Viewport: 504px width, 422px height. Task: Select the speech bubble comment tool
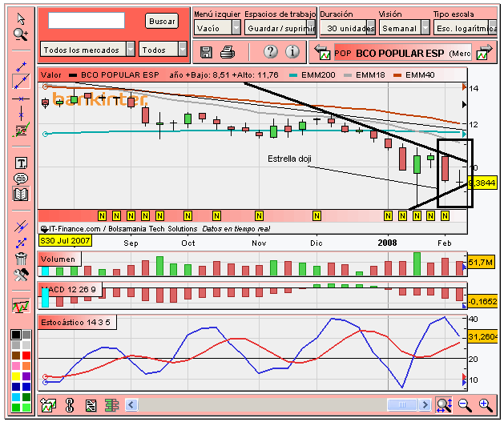point(21,179)
